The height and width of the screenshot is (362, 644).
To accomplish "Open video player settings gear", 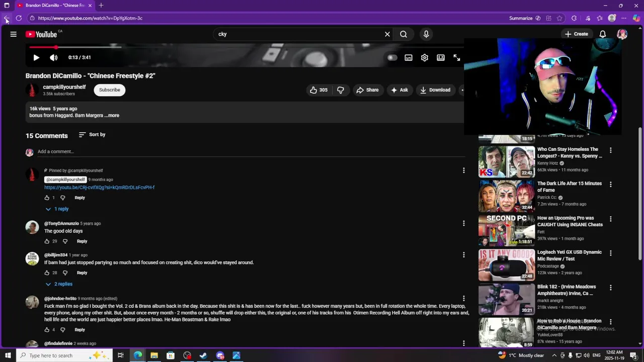I will 425,57.
